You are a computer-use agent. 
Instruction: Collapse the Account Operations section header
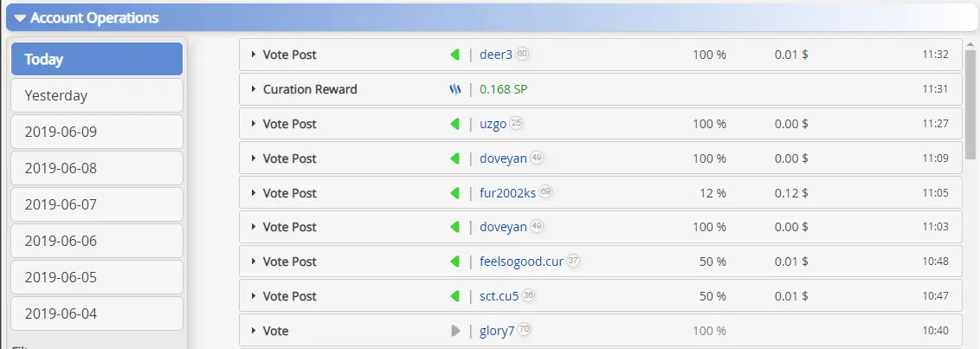490,18
